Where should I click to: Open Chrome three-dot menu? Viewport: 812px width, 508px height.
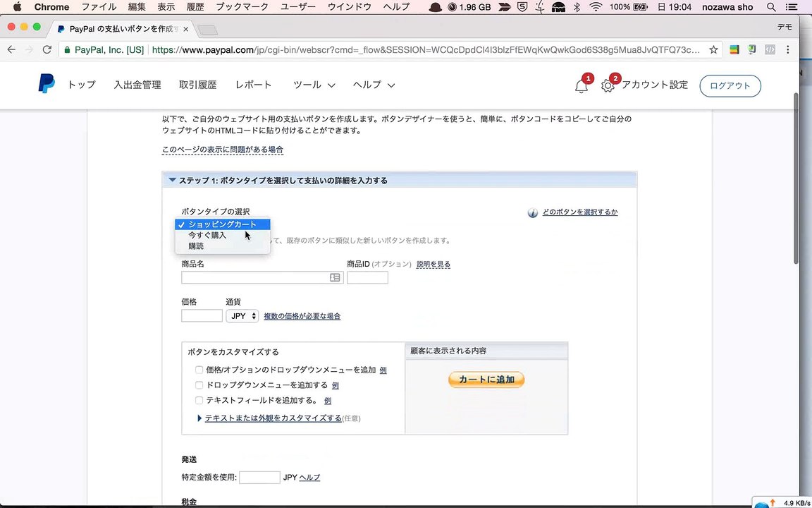(787, 50)
